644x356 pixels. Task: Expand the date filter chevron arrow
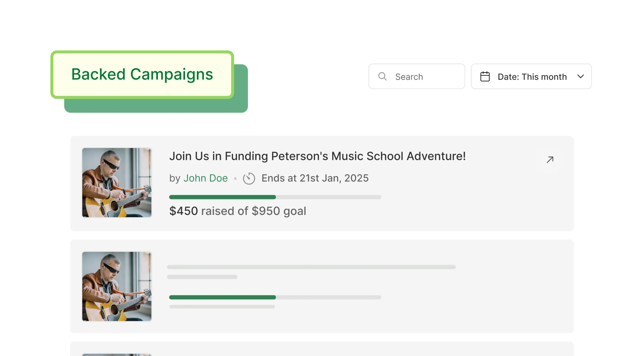[580, 76]
